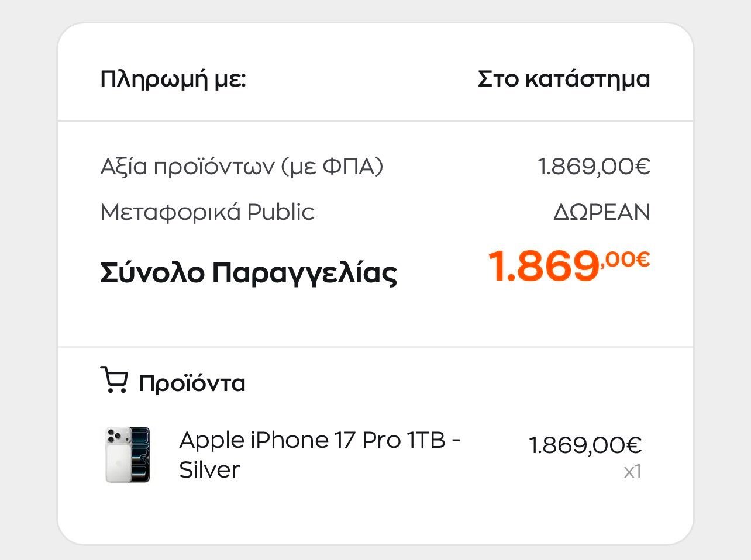
Task: Click the Σύνολο Παραγγελίας label
Action: tap(249, 273)
